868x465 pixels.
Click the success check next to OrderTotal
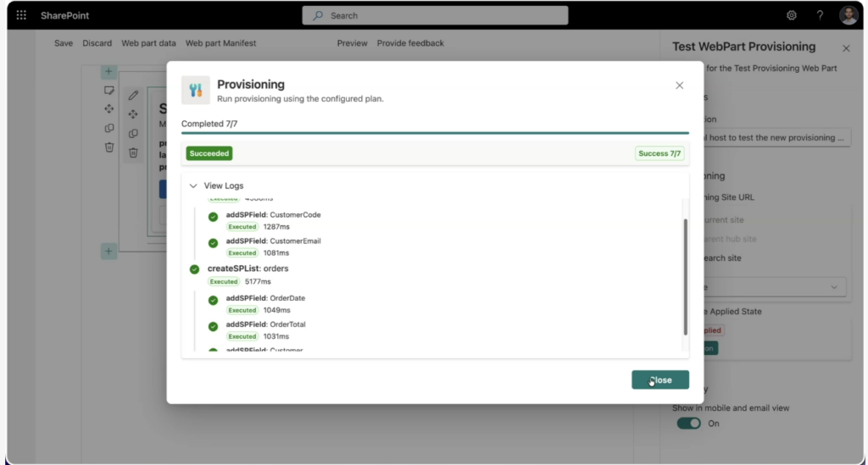[x=213, y=326]
